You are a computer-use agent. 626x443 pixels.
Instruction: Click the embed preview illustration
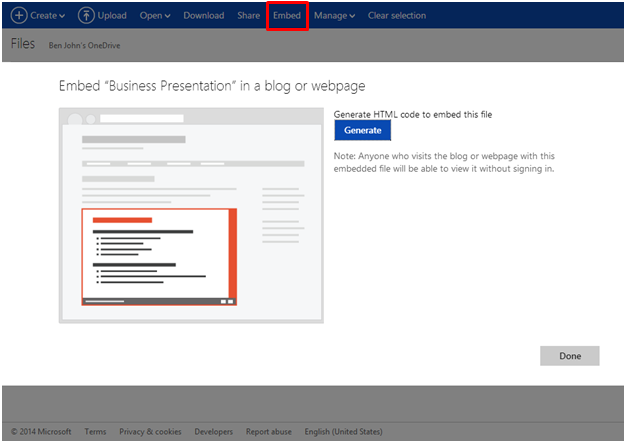191,215
